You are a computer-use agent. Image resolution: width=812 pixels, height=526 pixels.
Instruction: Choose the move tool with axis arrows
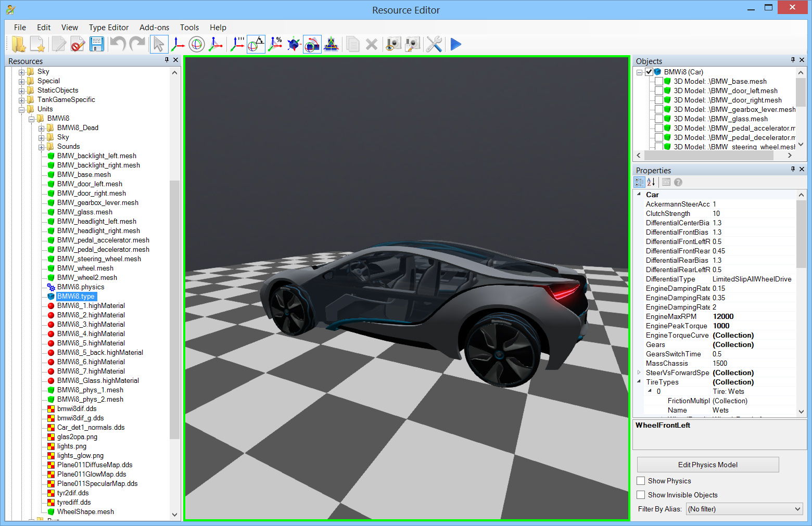(x=177, y=44)
